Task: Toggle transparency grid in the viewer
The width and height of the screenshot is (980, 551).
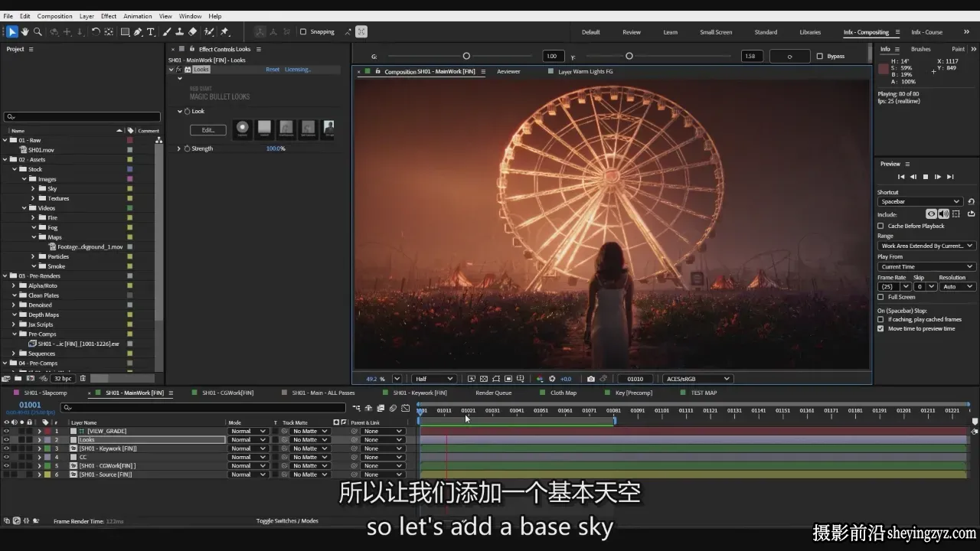Action: [484, 379]
